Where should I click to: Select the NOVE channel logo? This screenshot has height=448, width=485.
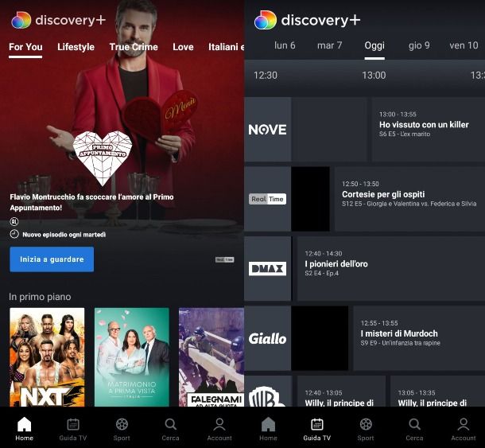[268, 130]
